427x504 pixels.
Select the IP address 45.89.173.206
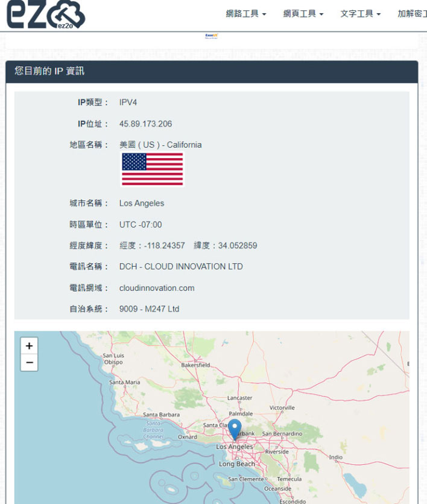146,124
